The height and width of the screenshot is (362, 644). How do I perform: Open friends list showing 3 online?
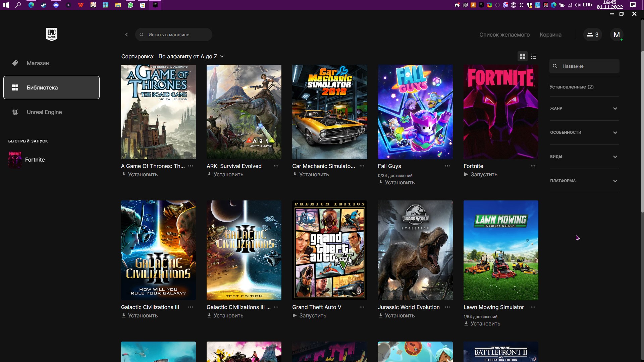593,35
